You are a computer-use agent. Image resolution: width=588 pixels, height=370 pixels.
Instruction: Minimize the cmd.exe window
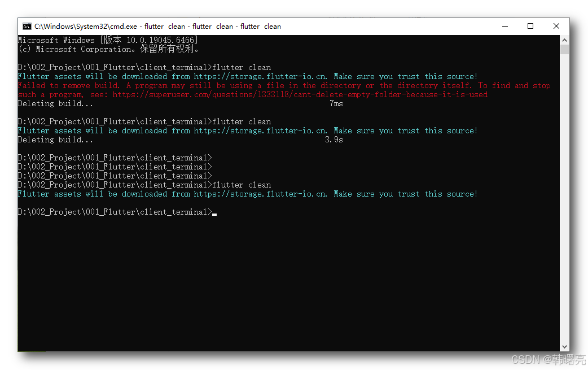504,27
